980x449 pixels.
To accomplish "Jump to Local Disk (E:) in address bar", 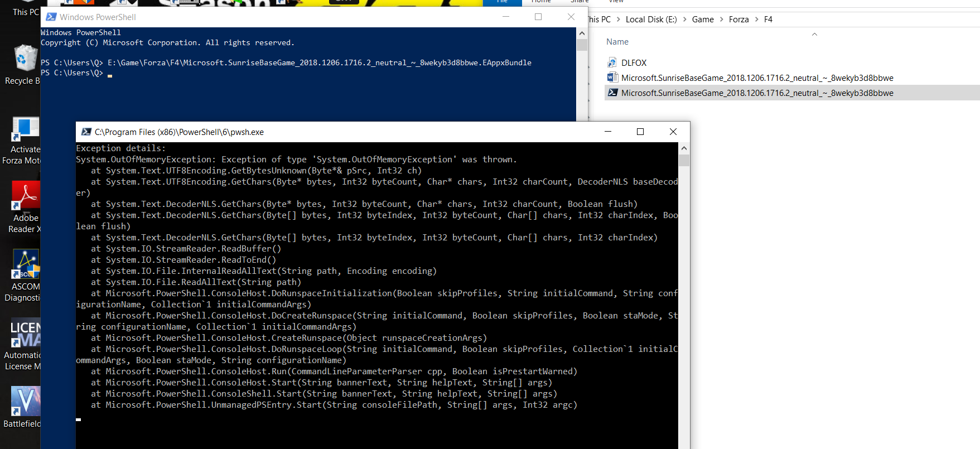I will tap(651, 20).
